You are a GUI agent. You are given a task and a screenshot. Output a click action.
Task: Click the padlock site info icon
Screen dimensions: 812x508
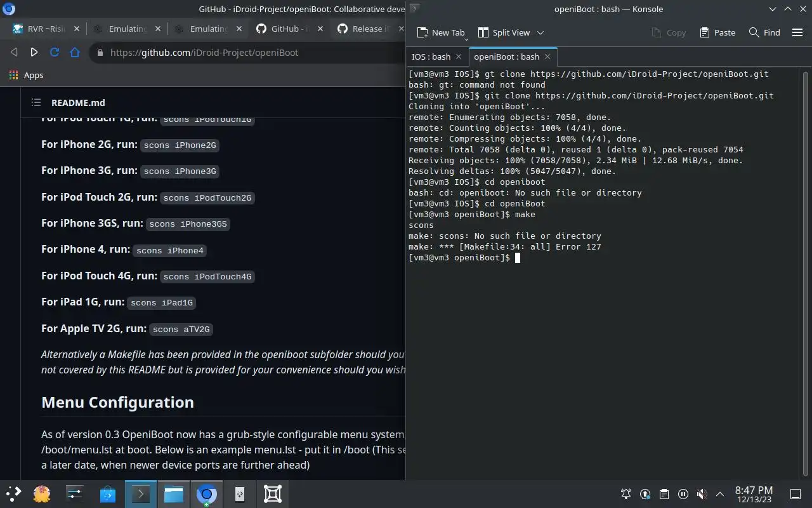coord(100,53)
